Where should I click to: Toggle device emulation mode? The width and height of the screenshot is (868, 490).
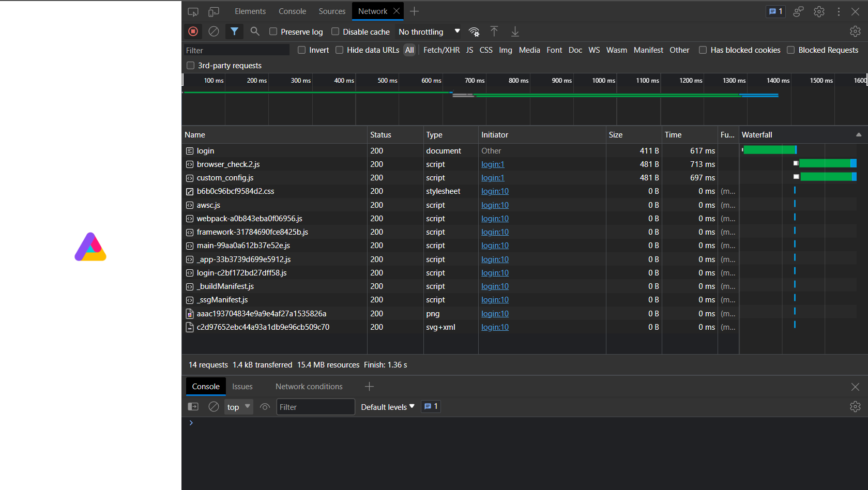point(214,11)
